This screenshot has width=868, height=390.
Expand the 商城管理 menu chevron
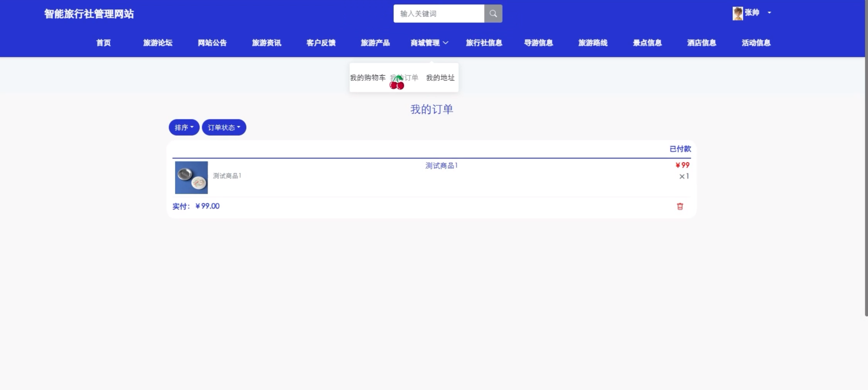[x=445, y=43]
